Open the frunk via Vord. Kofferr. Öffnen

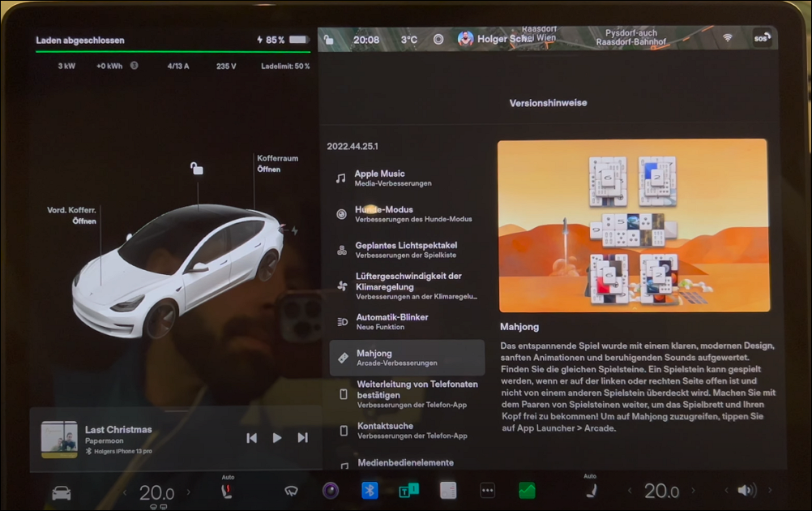(71, 216)
